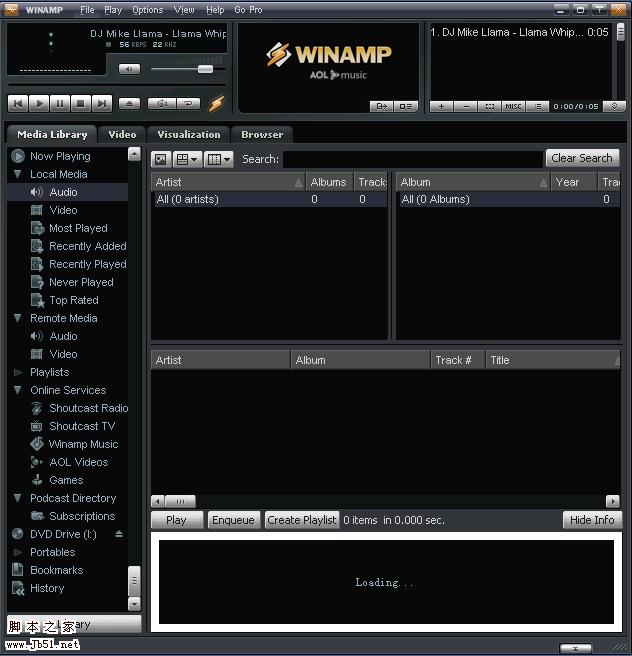Open the Play menu
The width and height of the screenshot is (632, 656).
(113, 10)
